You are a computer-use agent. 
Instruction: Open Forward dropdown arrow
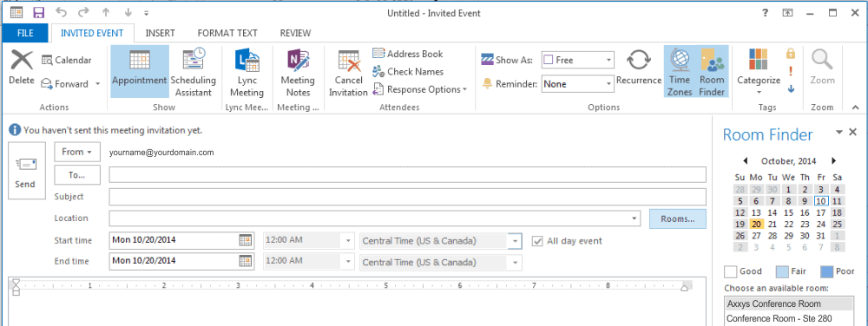pos(97,84)
